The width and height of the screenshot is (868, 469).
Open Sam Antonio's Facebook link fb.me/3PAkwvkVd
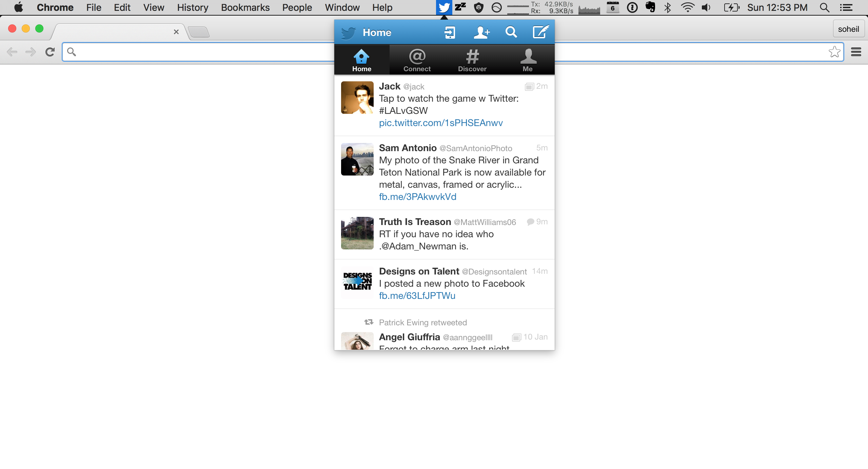click(417, 197)
